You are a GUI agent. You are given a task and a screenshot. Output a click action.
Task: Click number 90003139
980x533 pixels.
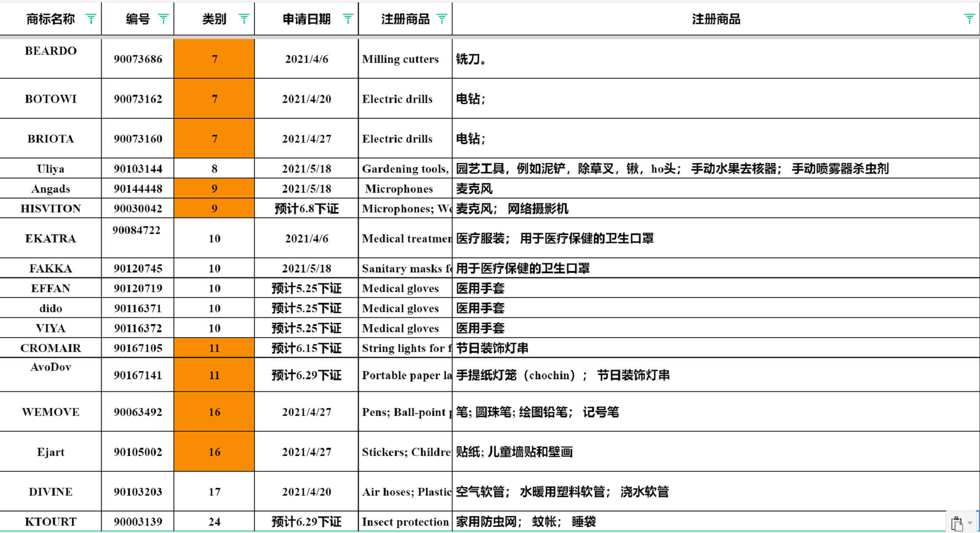point(138,522)
